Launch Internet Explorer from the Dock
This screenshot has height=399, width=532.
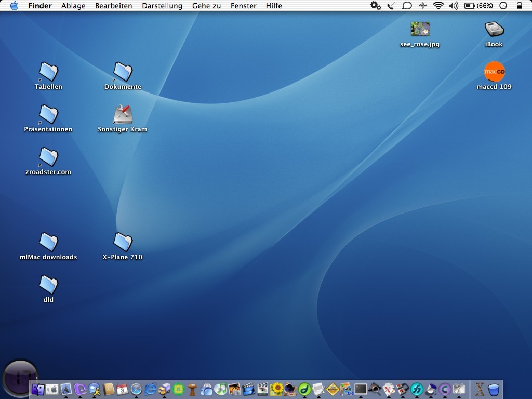point(150,390)
